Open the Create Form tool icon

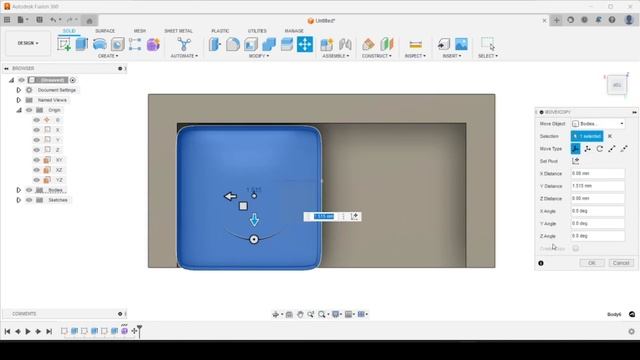click(x=153, y=44)
